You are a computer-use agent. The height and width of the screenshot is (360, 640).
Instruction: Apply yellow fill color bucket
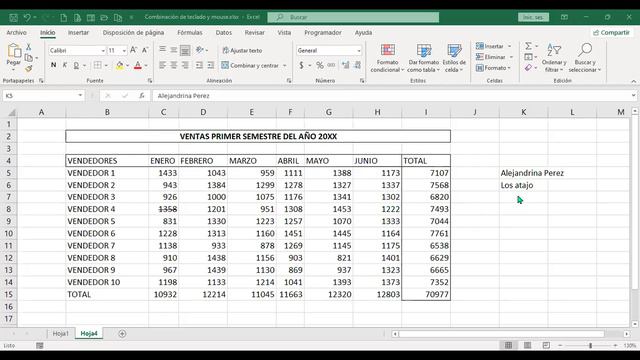pyautogui.click(x=120, y=65)
